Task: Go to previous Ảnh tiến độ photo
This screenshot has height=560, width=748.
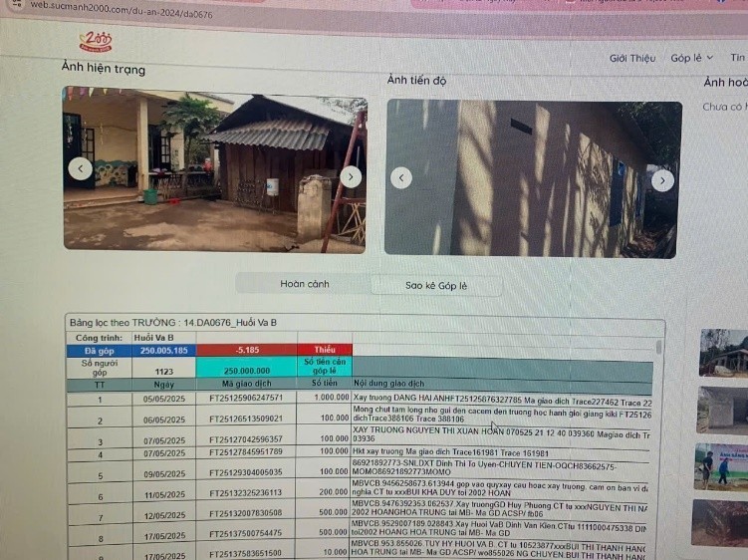Action: (400, 177)
